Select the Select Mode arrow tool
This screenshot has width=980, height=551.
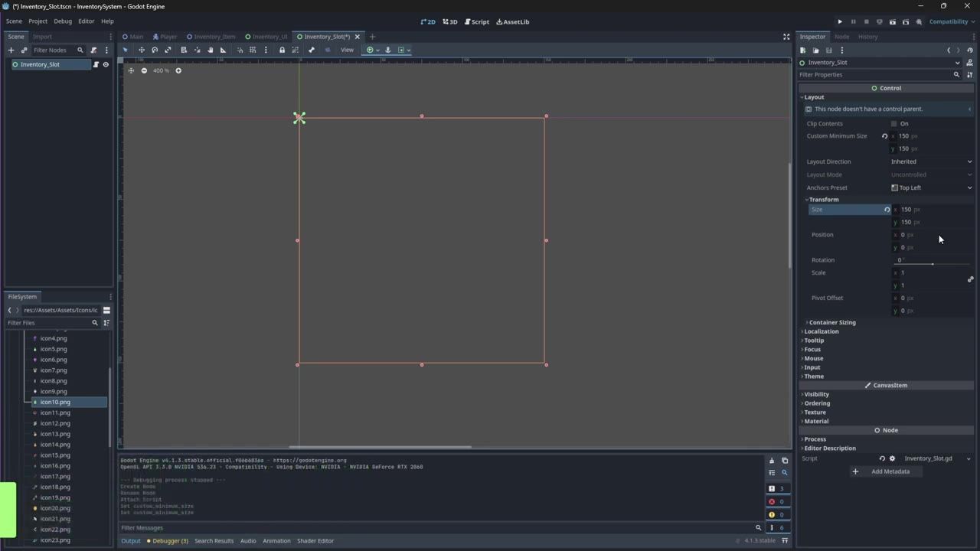click(126, 50)
